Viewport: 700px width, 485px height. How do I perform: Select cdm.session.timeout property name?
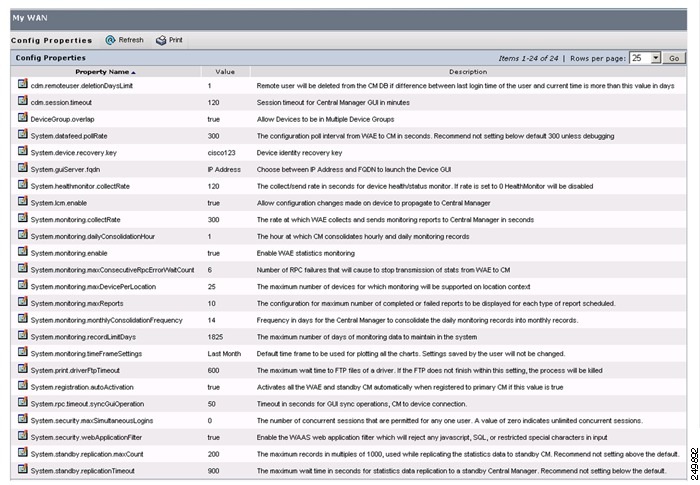pos(61,103)
